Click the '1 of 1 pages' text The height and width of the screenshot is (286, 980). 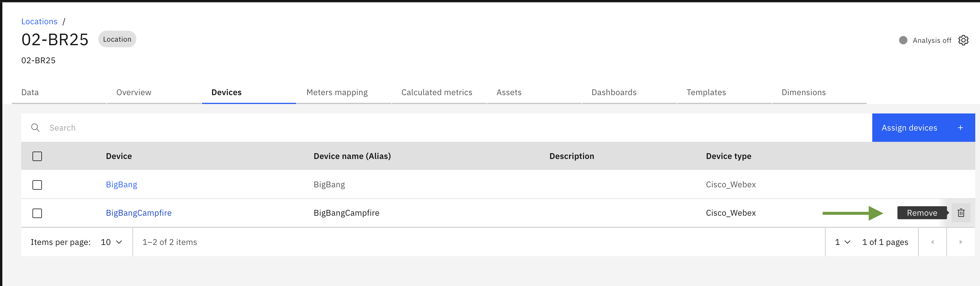pos(885,242)
